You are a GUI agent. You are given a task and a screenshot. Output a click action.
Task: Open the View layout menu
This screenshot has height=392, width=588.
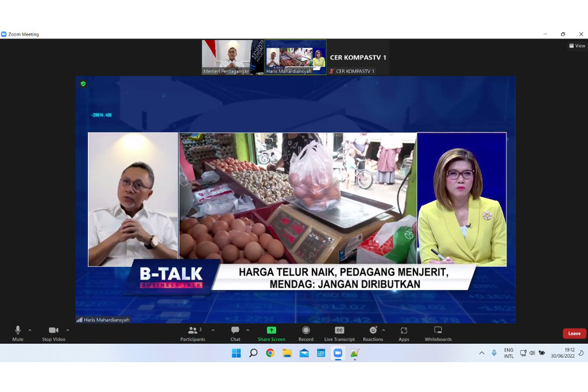577,46
